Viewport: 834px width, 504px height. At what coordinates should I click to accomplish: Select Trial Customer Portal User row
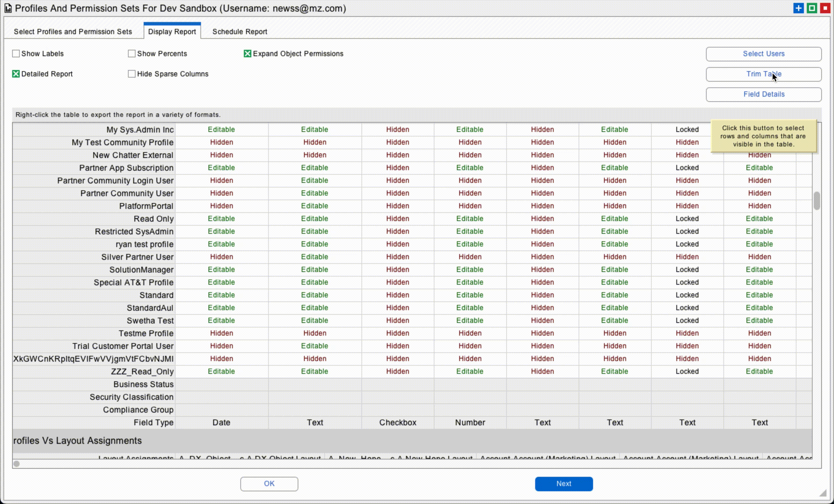94,346
